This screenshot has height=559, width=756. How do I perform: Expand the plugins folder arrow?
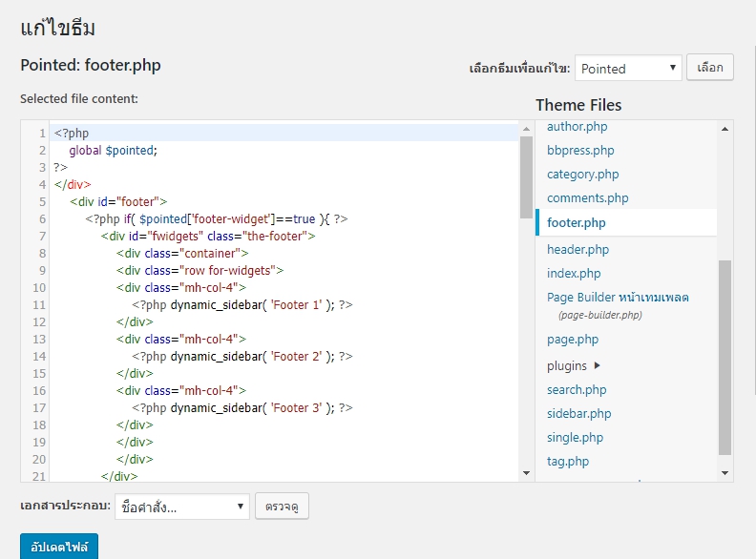597,365
